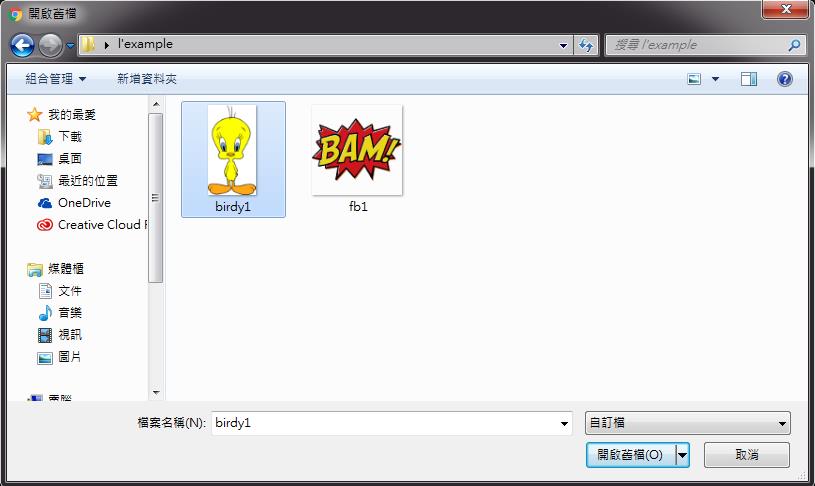Click the 視訊 film strip icon
The image size is (815, 486).
45,335
